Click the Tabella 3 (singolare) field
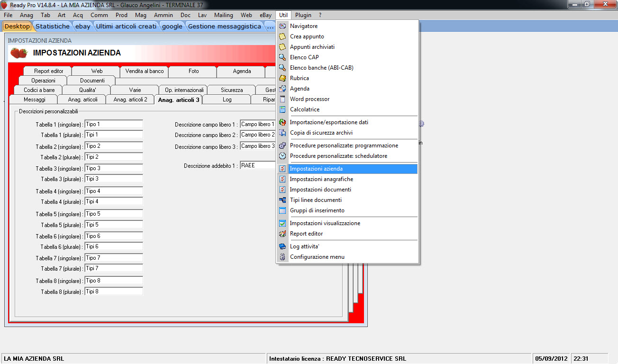The width and height of the screenshot is (618, 364). (x=114, y=168)
